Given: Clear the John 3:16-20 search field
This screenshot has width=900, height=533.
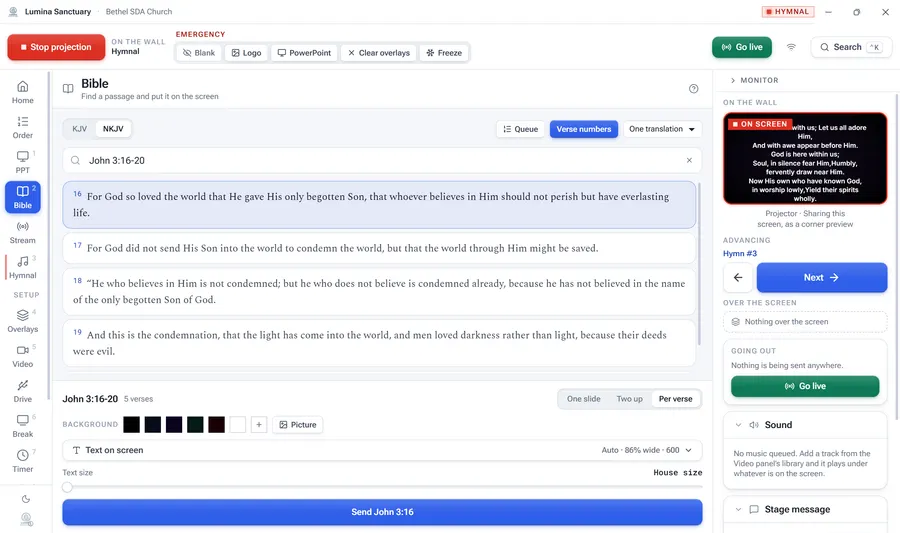Looking at the screenshot, I should click(x=689, y=160).
